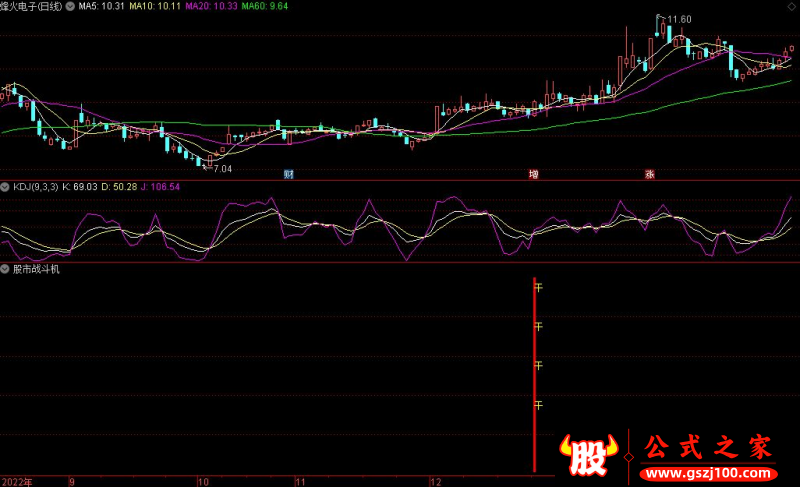Viewport: 800px width, 487px height.
Task: Click the topmost signal marker on red bar
Action: coord(538,288)
